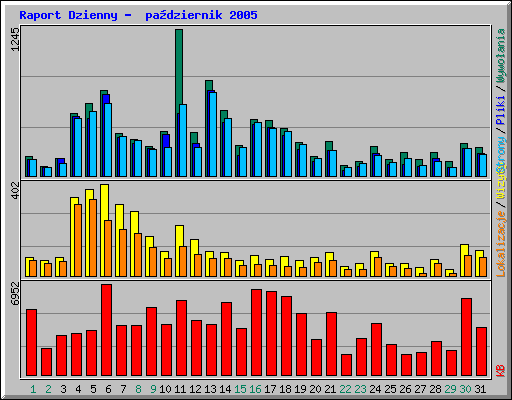Viewport: 512px width, 400px height.
Task: Click the 'Wywołania' legend label
Action: point(500,56)
